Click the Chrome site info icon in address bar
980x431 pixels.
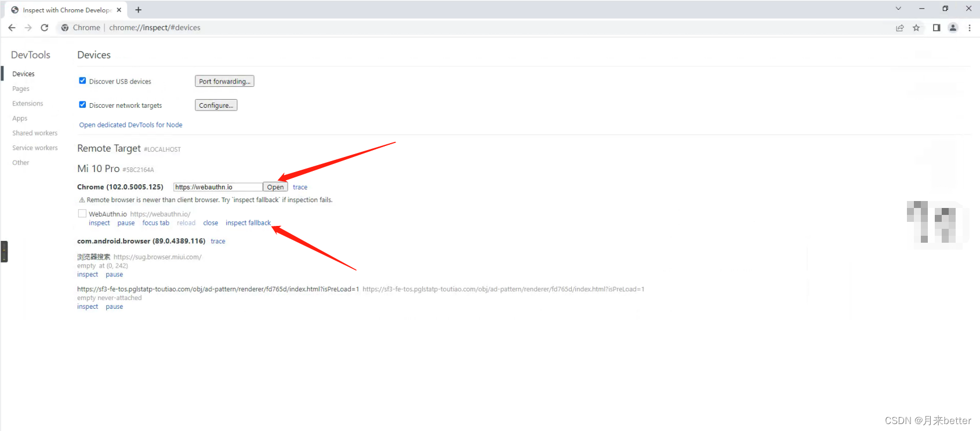point(65,27)
